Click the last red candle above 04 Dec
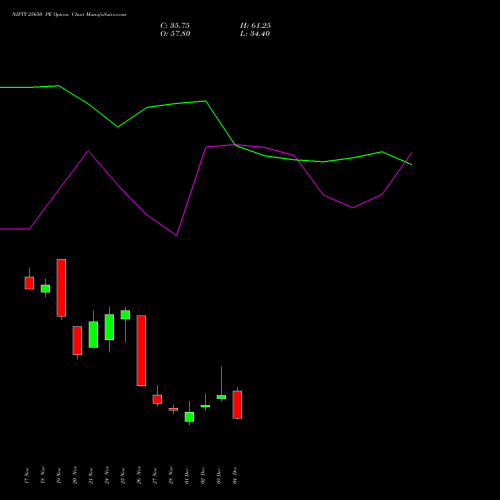 point(237,404)
